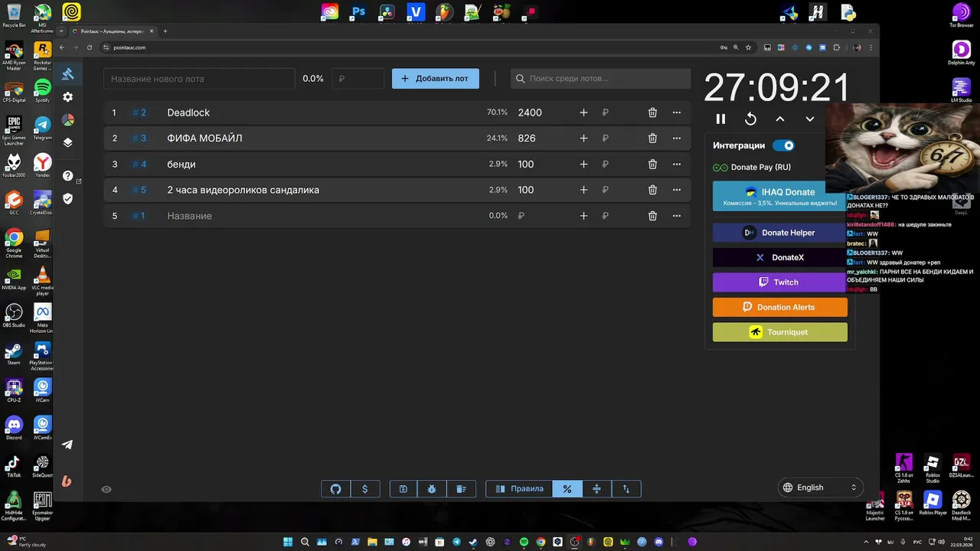
Task: Toggle the percent display button
Action: pos(567,489)
